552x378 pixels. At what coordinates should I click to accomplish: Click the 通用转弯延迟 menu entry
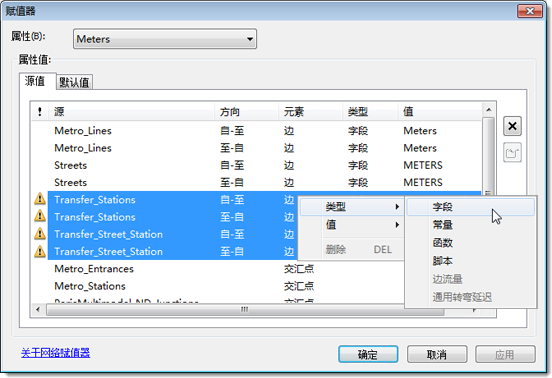471,297
